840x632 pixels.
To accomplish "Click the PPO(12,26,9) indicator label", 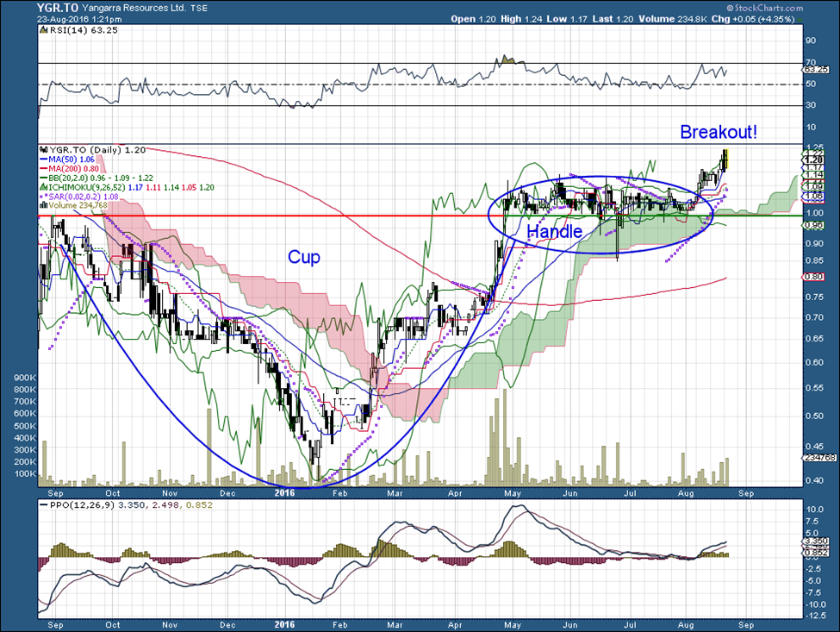I will pyautogui.click(x=126, y=505).
